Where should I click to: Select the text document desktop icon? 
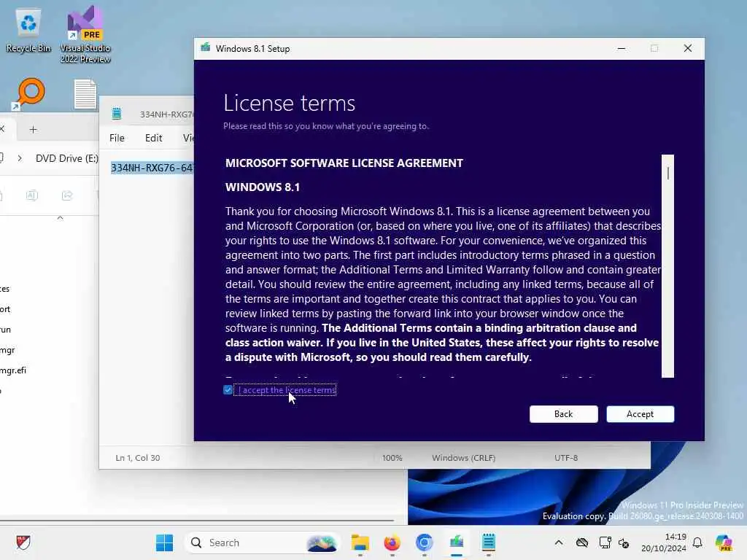coord(85,94)
